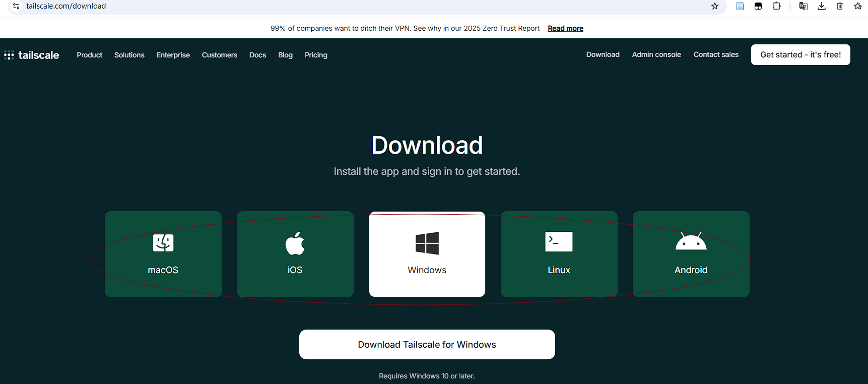Viewport: 868px width, 384px height.
Task: Click the Download Tailscale for Windows button
Action: pos(427,345)
